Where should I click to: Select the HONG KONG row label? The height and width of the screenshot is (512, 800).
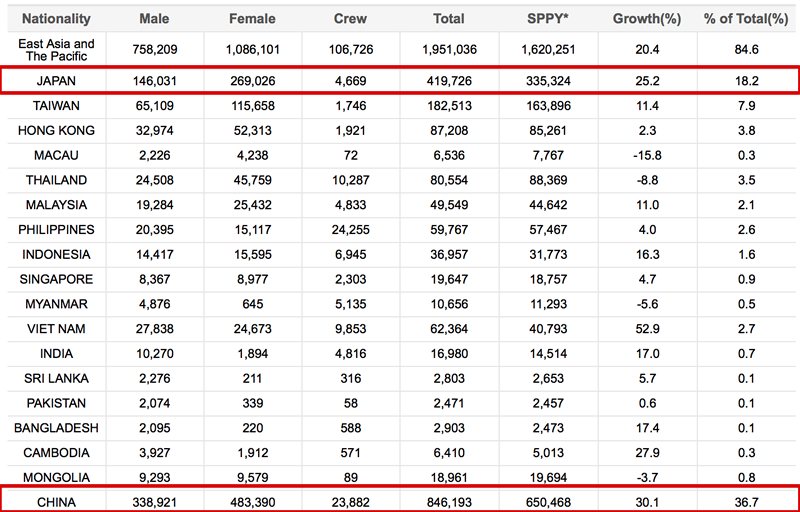[56, 131]
